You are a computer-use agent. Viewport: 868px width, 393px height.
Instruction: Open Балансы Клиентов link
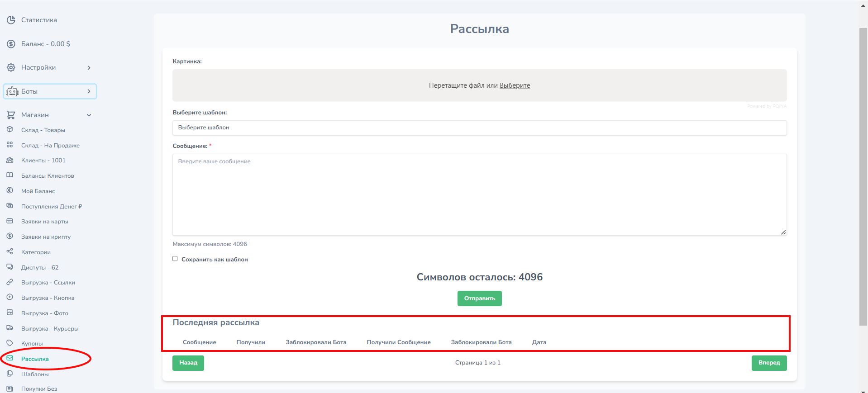[48, 176]
